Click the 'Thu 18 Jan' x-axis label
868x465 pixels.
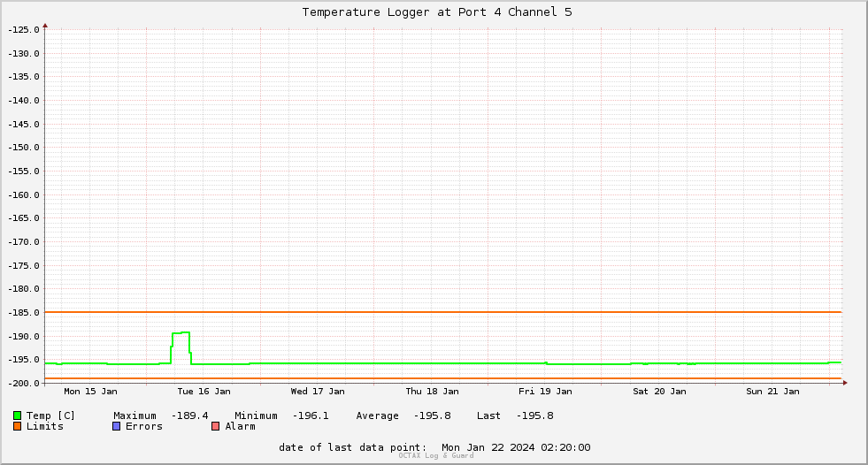432,392
